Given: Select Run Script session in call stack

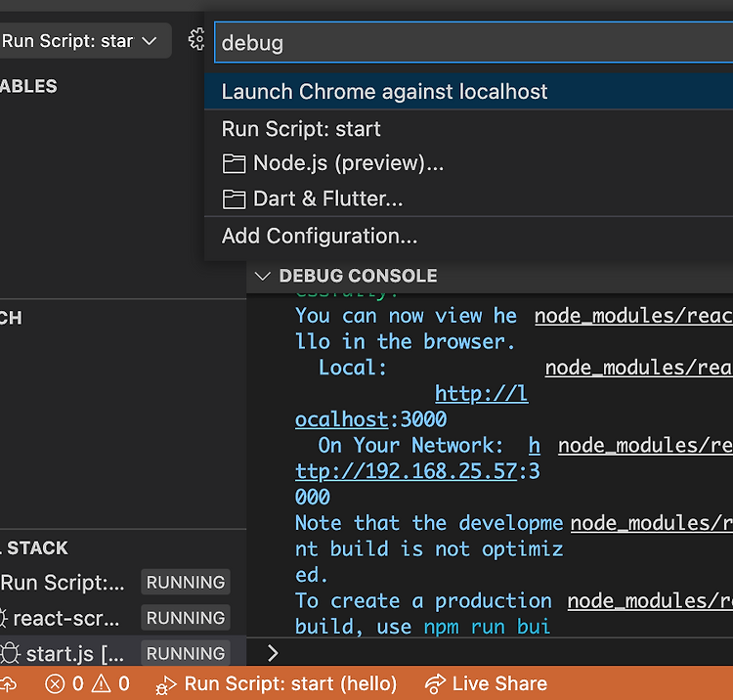Looking at the screenshot, I should 63,583.
